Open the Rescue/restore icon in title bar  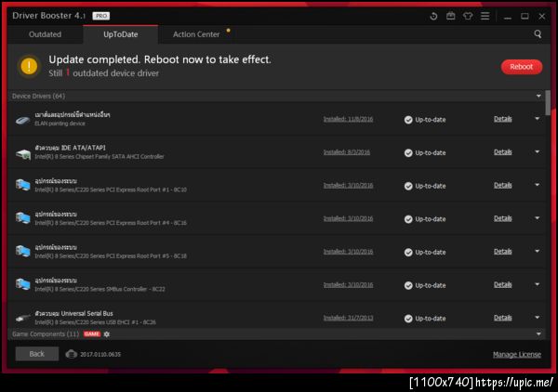click(433, 16)
